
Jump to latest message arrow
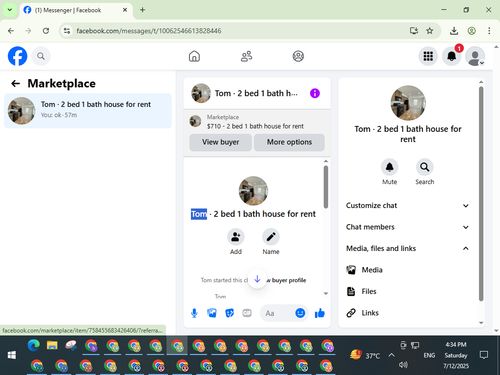[257, 279]
